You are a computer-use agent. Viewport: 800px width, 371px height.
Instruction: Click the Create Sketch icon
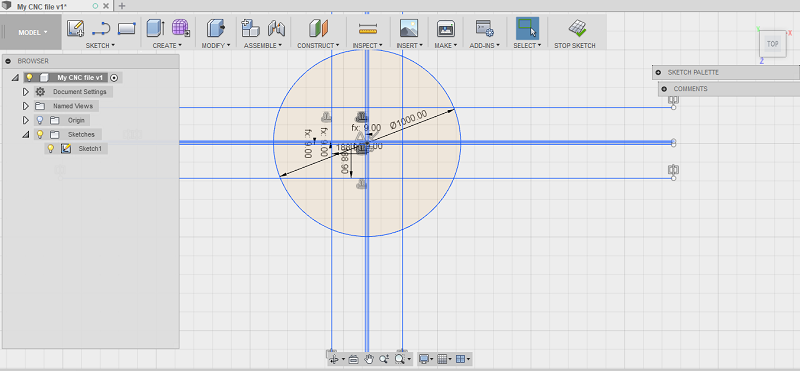coord(76,28)
